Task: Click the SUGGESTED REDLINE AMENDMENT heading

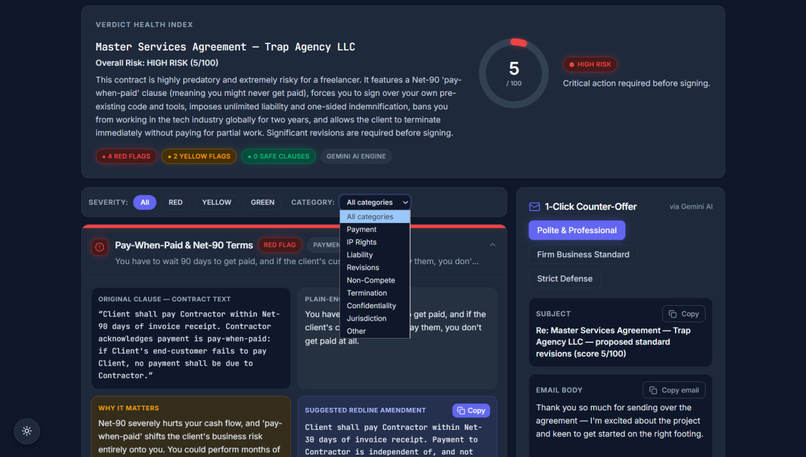Action: click(x=365, y=410)
